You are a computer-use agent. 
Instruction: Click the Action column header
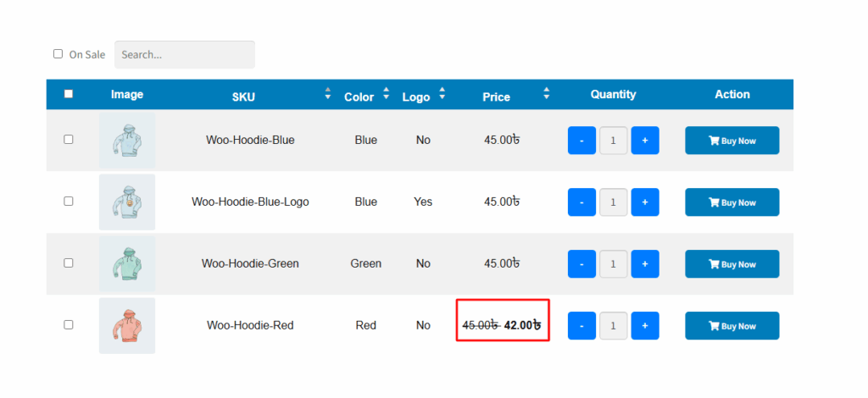[x=732, y=95]
